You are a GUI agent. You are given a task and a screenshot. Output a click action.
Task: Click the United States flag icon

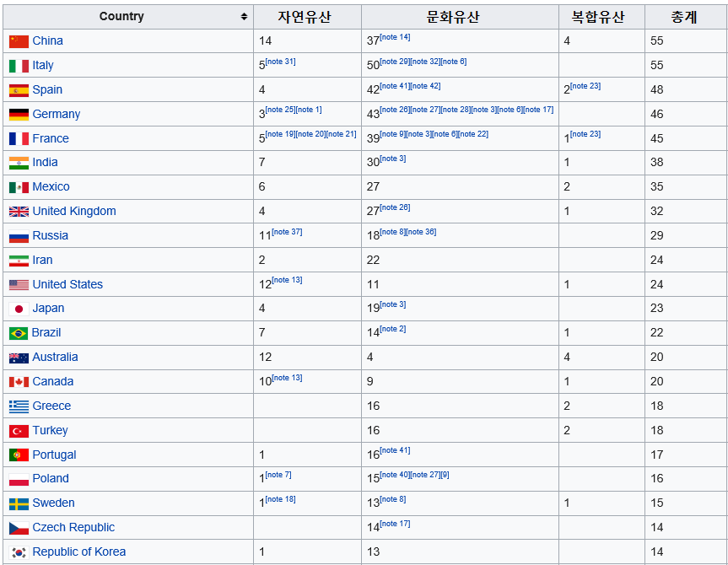tap(19, 284)
